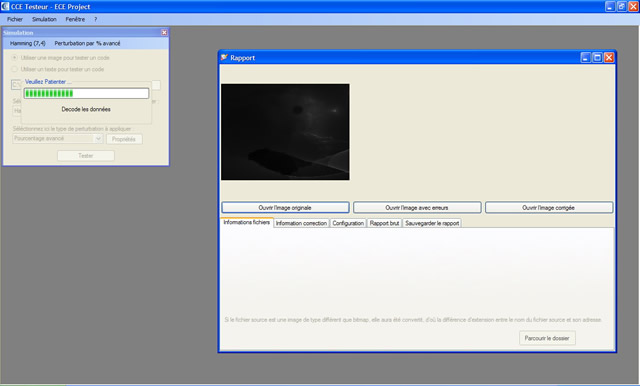Close the Rapport window
Viewport: 640px width, 386px height.
tap(609, 58)
